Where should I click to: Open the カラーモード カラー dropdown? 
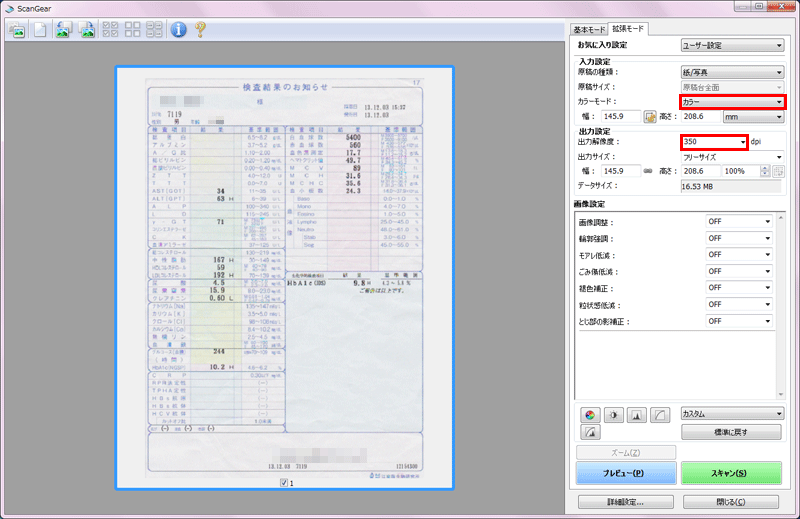coord(732,102)
